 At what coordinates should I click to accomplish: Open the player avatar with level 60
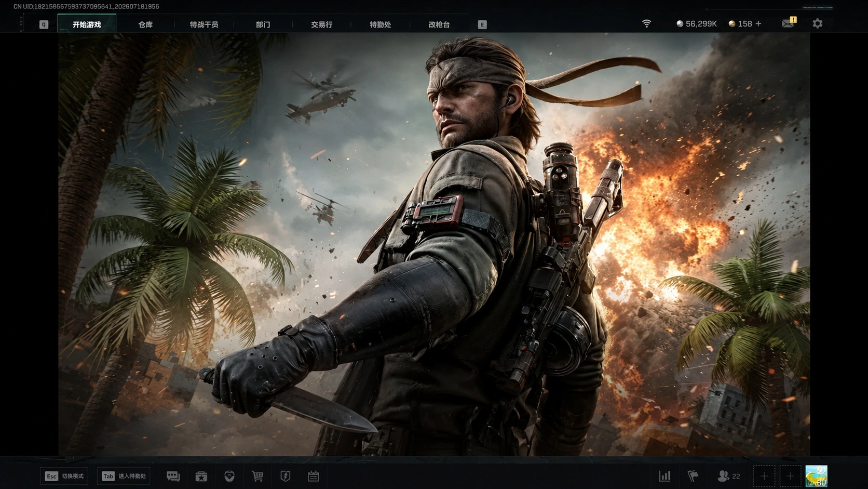(817, 476)
